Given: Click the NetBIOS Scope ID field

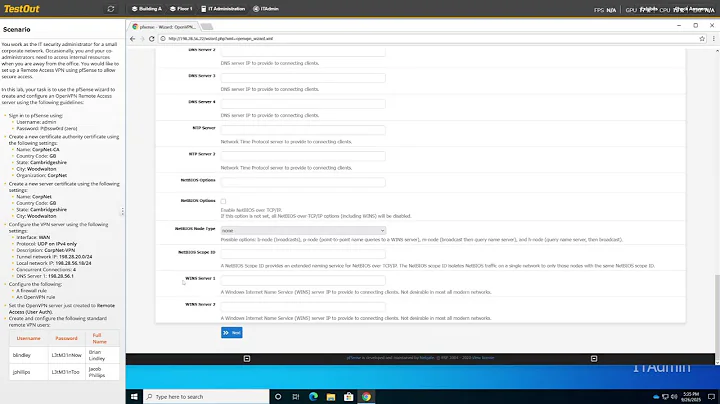Looking at the screenshot, I should 303,255.
